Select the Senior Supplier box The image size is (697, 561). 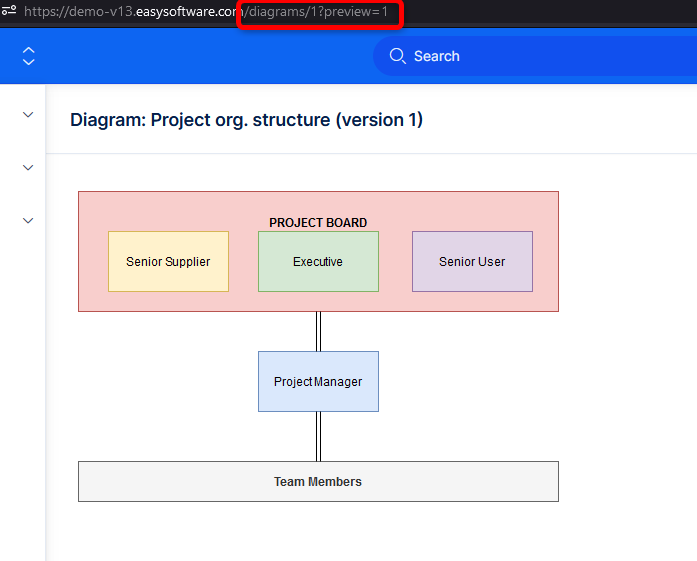click(x=168, y=262)
